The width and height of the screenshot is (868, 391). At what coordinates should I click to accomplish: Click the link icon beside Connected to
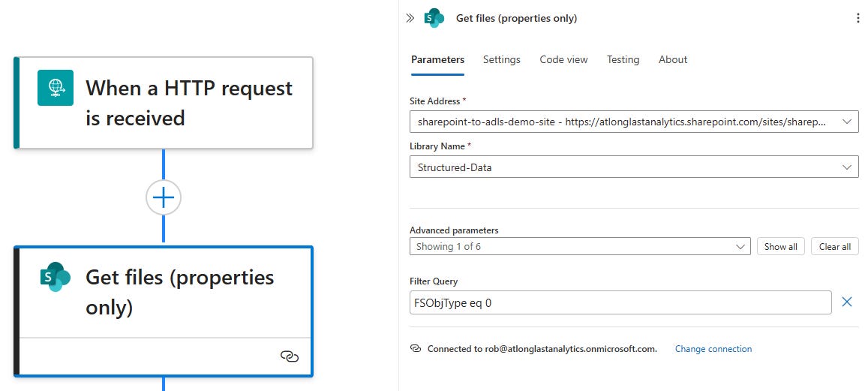pyautogui.click(x=415, y=348)
